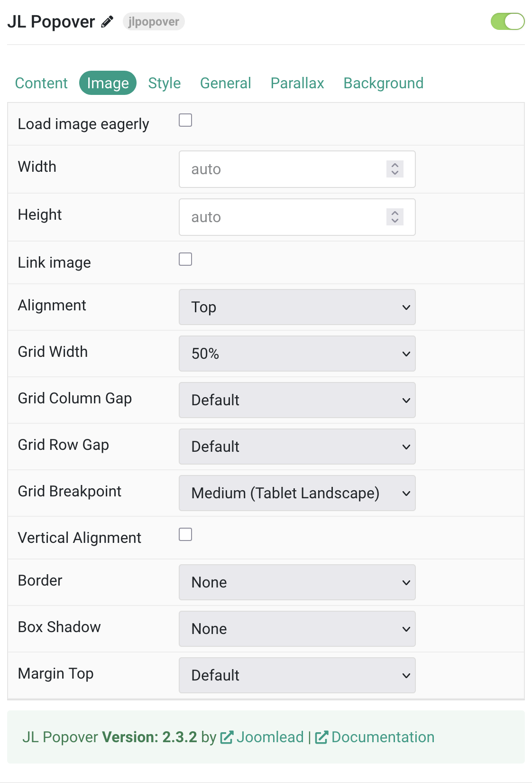
Task: Open the Documentation link
Action: tap(383, 737)
